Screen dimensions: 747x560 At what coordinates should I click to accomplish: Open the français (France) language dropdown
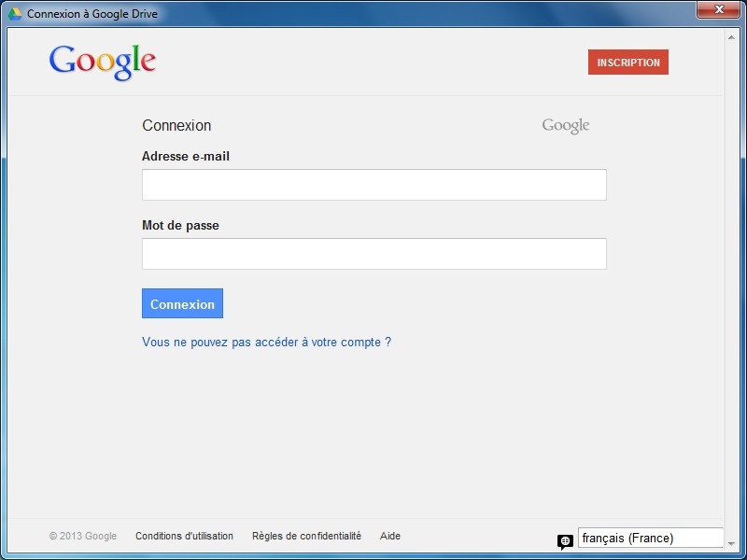pyautogui.click(x=651, y=539)
